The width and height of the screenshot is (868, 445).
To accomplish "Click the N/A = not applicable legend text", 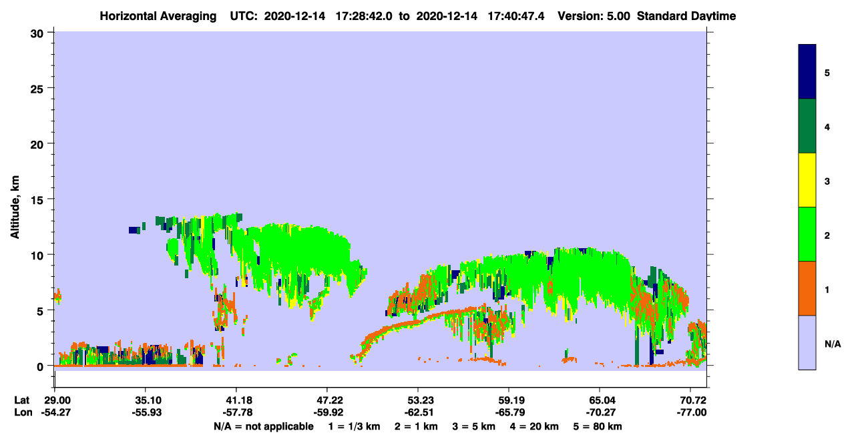I will (263, 426).
